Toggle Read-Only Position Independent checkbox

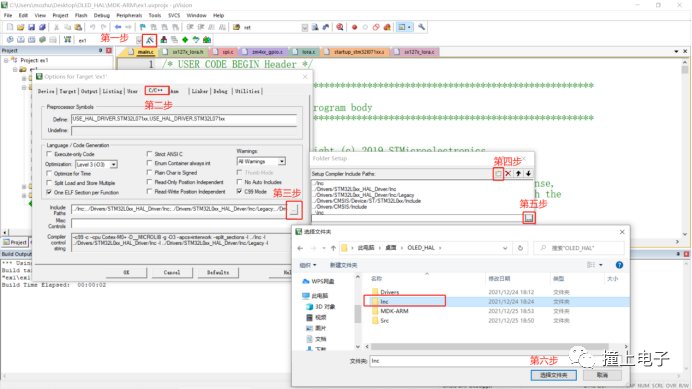[x=150, y=182]
